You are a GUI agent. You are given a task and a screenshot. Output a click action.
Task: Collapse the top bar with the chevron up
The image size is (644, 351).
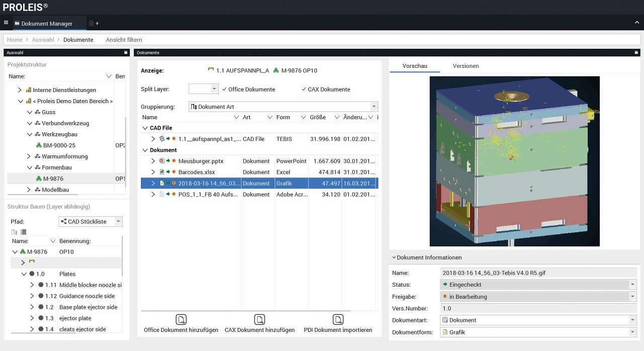[637, 23]
